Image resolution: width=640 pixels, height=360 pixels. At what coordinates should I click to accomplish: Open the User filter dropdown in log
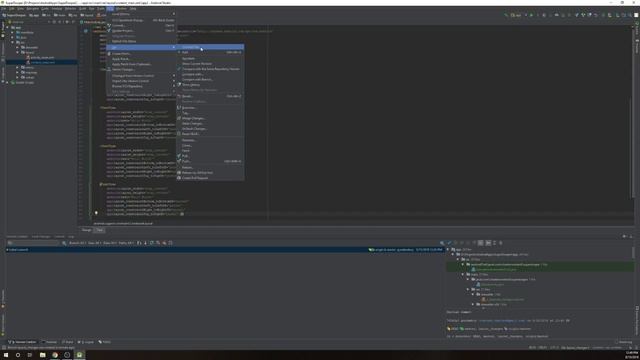point(94,243)
